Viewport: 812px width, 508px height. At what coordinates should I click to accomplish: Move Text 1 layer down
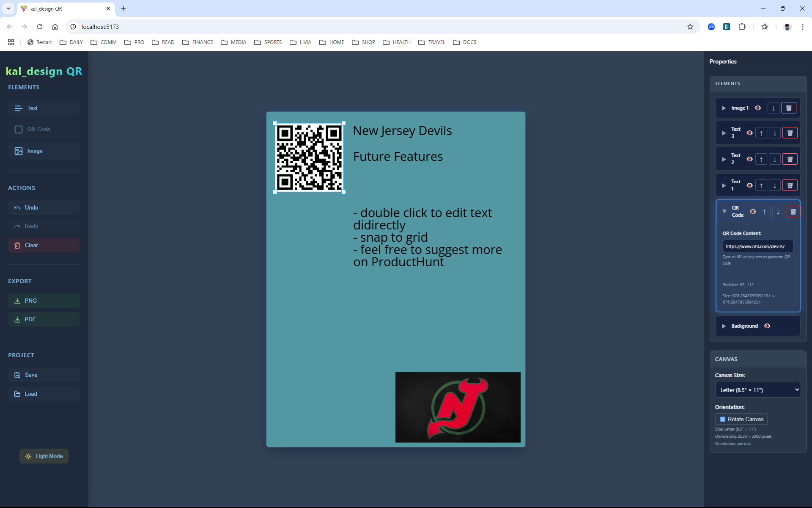coord(775,185)
